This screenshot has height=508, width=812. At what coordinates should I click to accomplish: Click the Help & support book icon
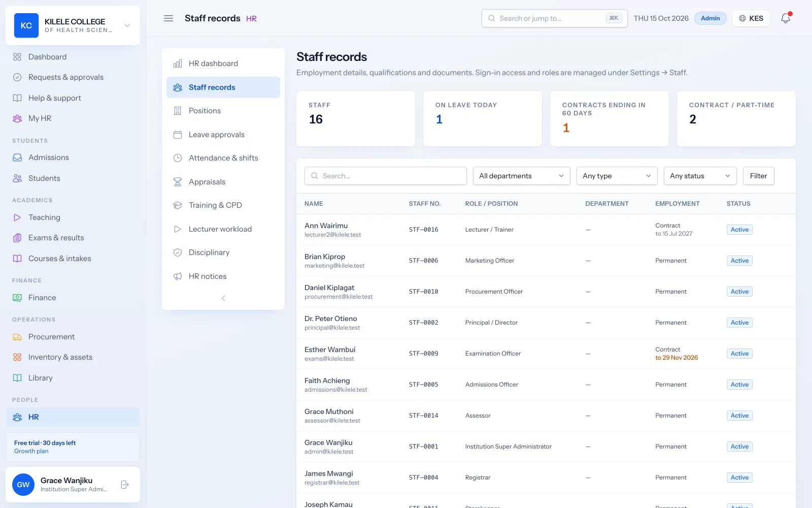17,98
